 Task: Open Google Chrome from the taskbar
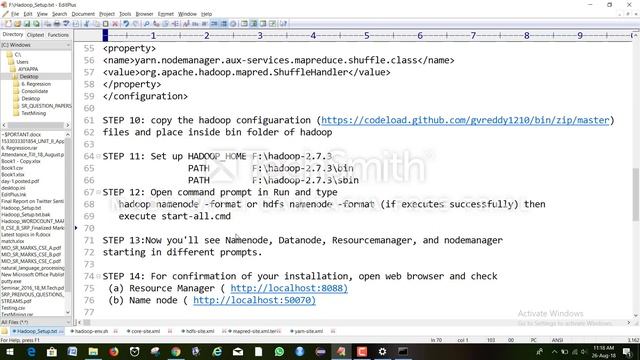(x=176, y=351)
